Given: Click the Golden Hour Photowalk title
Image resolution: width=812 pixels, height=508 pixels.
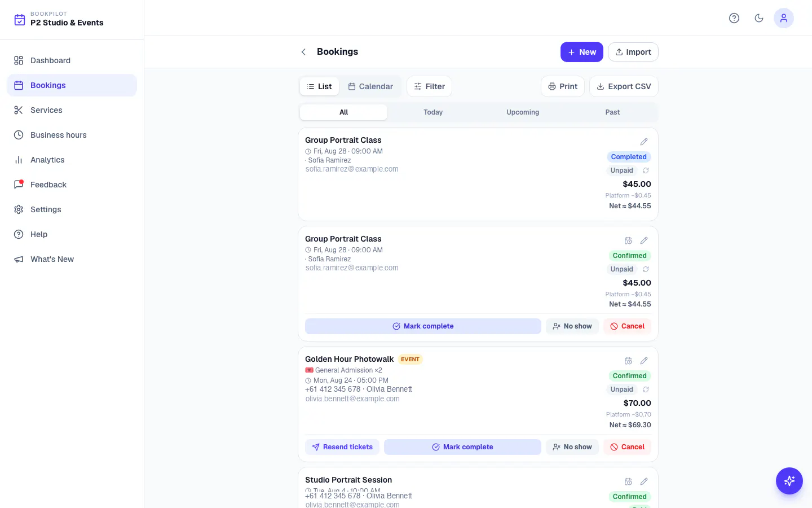Looking at the screenshot, I should click(x=350, y=359).
